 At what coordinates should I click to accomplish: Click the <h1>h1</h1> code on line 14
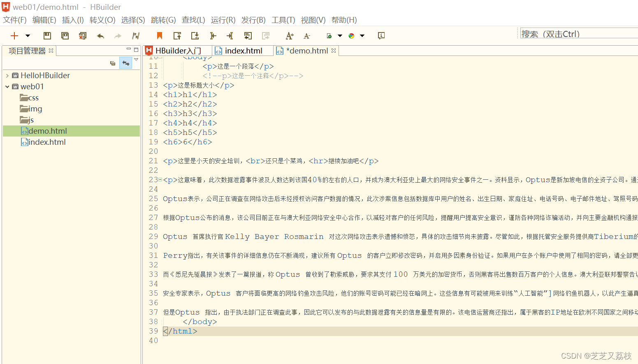coord(190,95)
